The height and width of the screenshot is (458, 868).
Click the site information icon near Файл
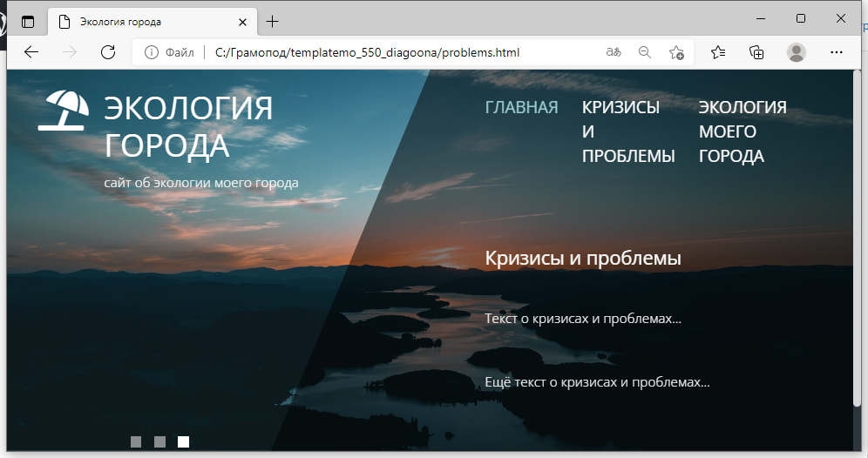[152, 52]
